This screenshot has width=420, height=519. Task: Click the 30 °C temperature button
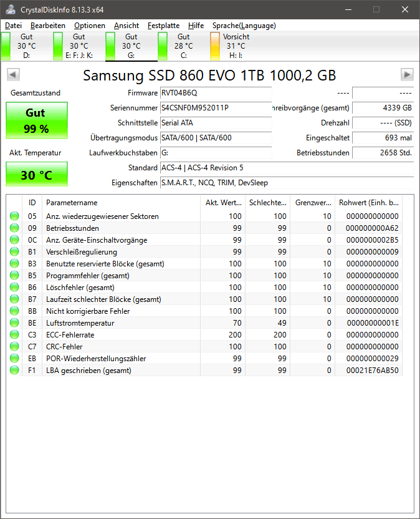[x=37, y=174]
